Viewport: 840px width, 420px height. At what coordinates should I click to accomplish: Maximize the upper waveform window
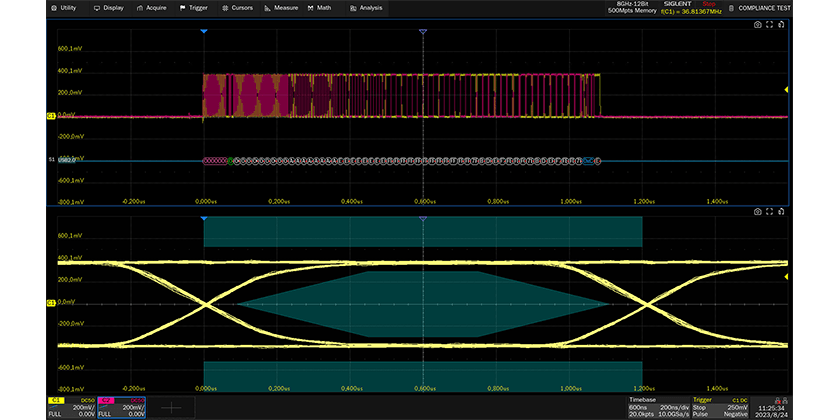[769, 24]
